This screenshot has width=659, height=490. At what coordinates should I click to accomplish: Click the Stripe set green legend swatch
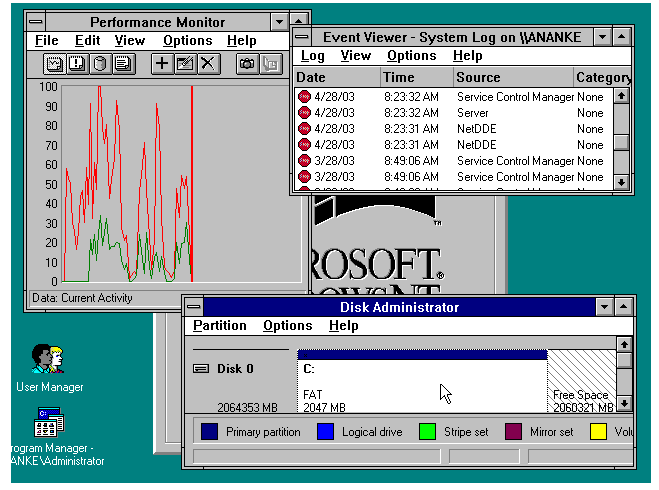(427, 432)
